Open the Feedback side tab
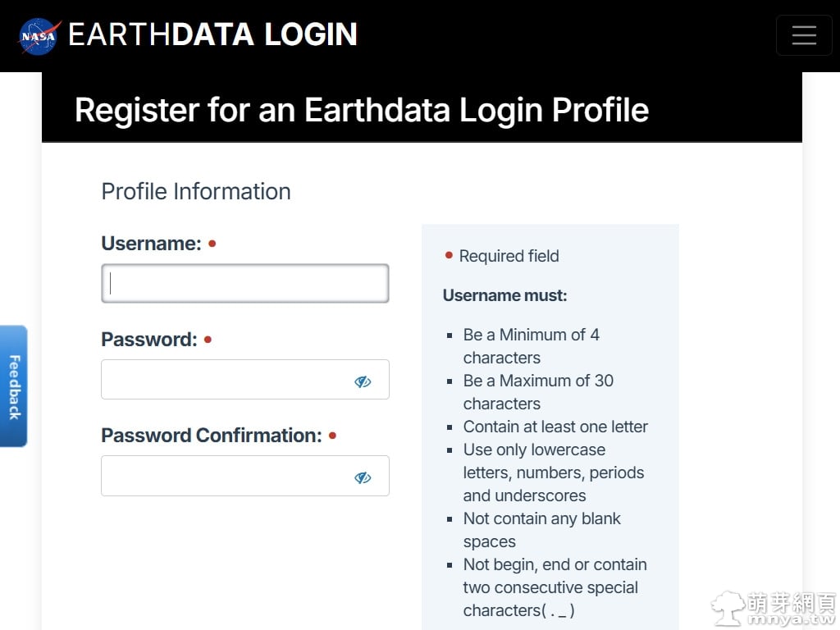The width and height of the screenshot is (840, 630). [14, 386]
